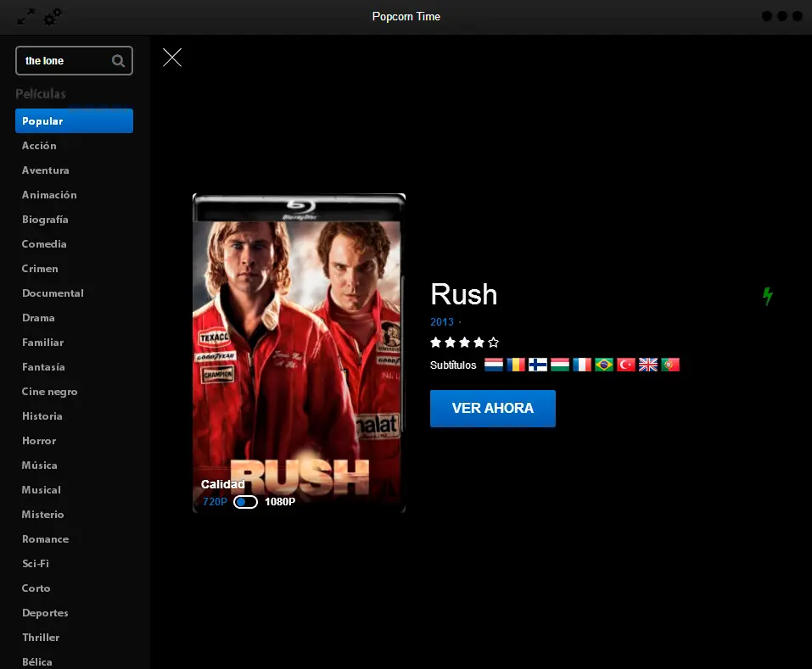Image resolution: width=812 pixels, height=669 pixels.
Task: Select Finnish subtitles flag
Action: [538, 365]
